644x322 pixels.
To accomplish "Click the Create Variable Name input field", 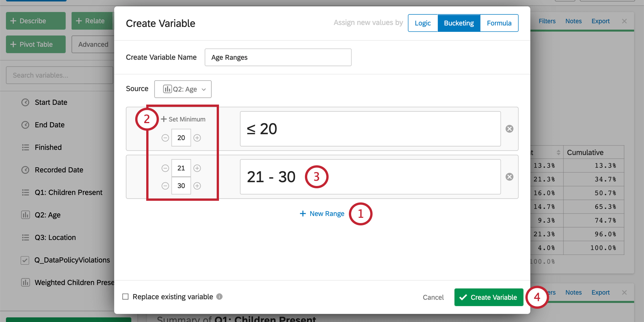I will 278,57.
